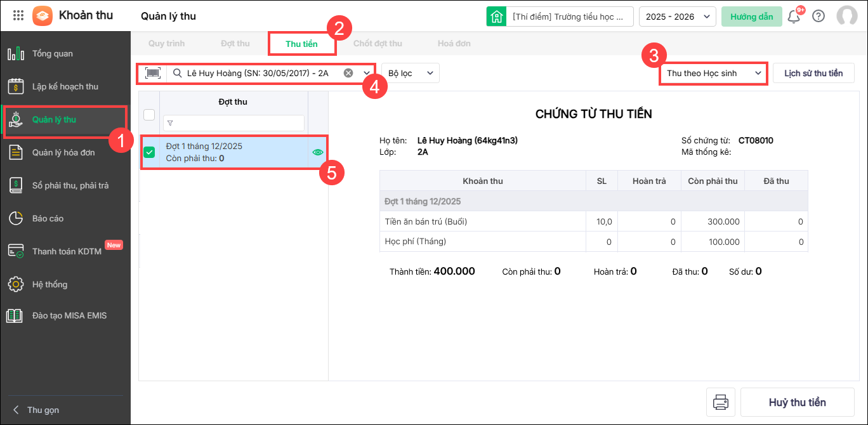
Task: Open the help question mark icon
Action: (819, 16)
